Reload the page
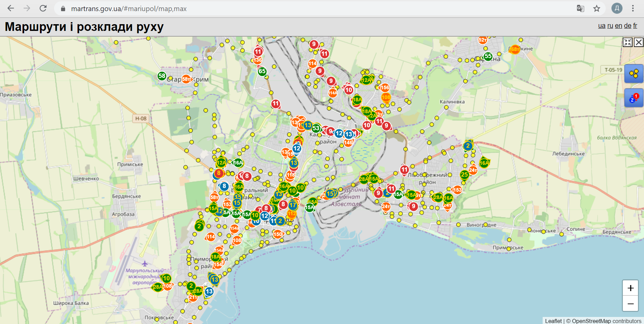The height and width of the screenshot is (324, 644). pos(43,8)
